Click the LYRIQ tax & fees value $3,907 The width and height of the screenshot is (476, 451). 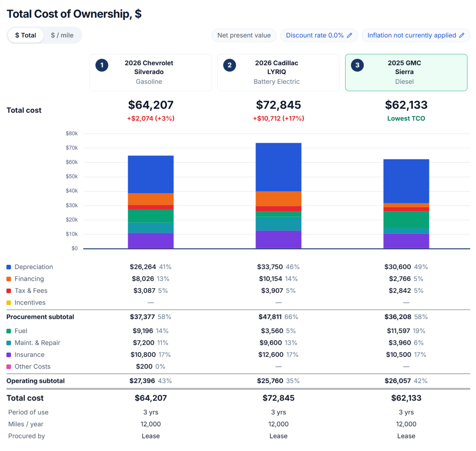[272, 291]
